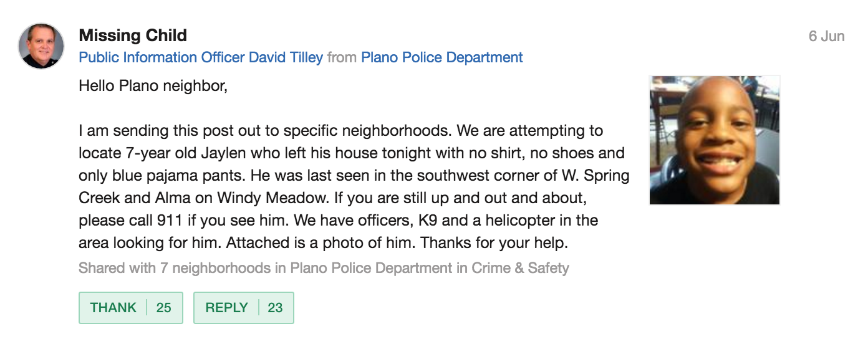Click "Windy Meadow" in the post text

[x=264, y=198]
